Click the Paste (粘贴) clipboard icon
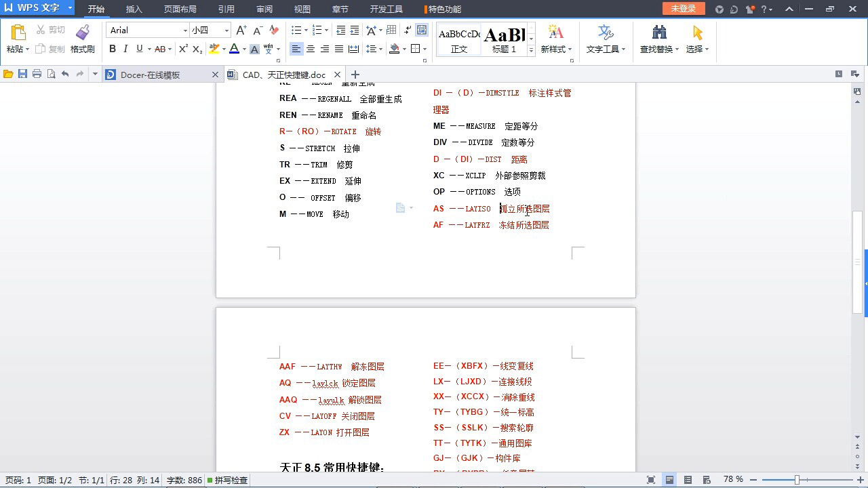868x488 pixels. click(18, 32)
